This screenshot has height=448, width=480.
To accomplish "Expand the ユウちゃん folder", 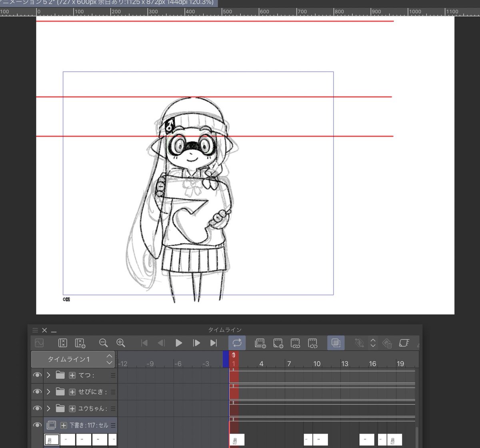I will pos(49,408).
